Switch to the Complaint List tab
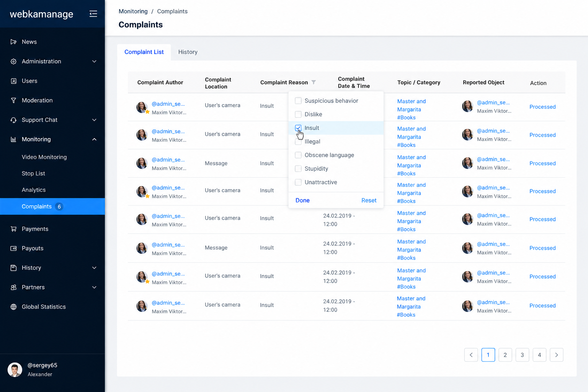This screenshot has height=392, width=588. click(x=144, y=52)
